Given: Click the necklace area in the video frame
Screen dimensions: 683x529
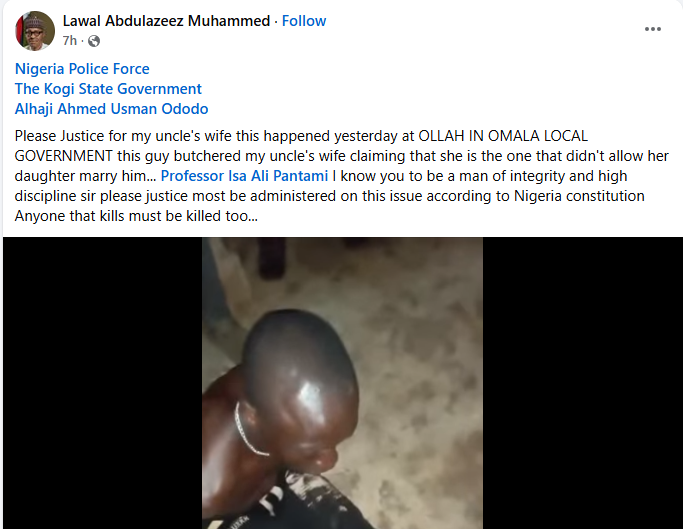Looking at the screenshot, I should pyautogui.click(x=250, y=431).
